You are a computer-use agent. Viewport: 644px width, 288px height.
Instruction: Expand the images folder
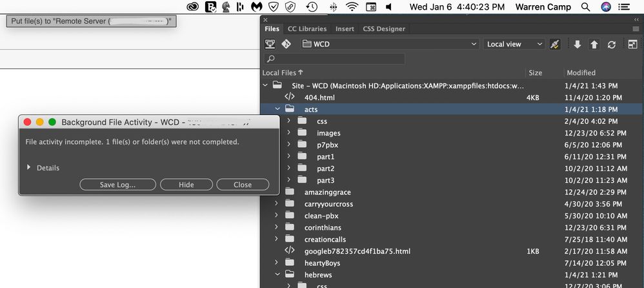tap(288, 133)
